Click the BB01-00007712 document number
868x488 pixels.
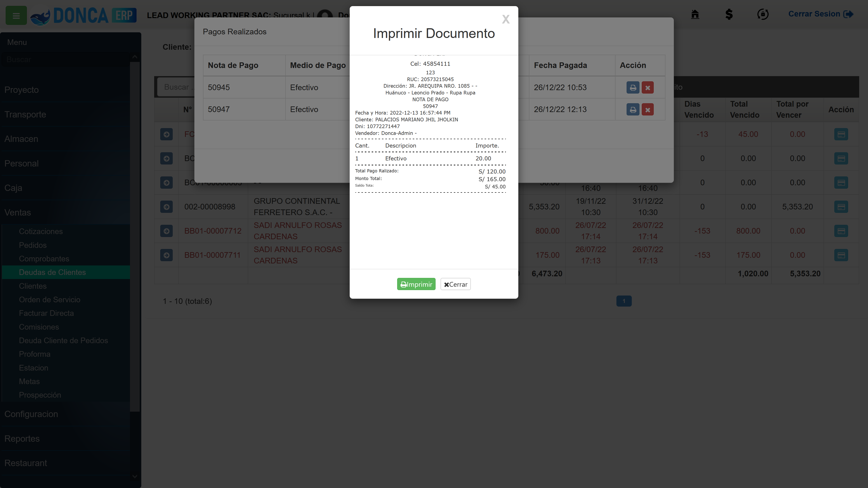[x=213, y=231]
